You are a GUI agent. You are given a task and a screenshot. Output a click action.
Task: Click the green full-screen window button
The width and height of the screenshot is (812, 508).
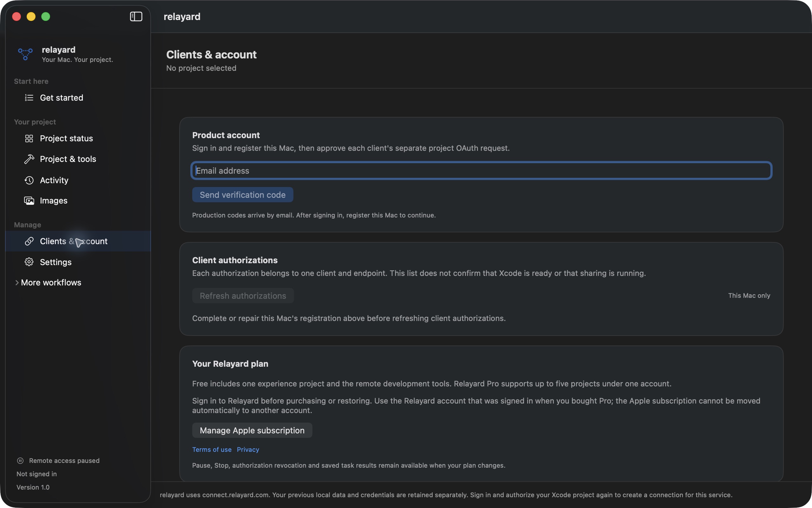click(46, 17)
